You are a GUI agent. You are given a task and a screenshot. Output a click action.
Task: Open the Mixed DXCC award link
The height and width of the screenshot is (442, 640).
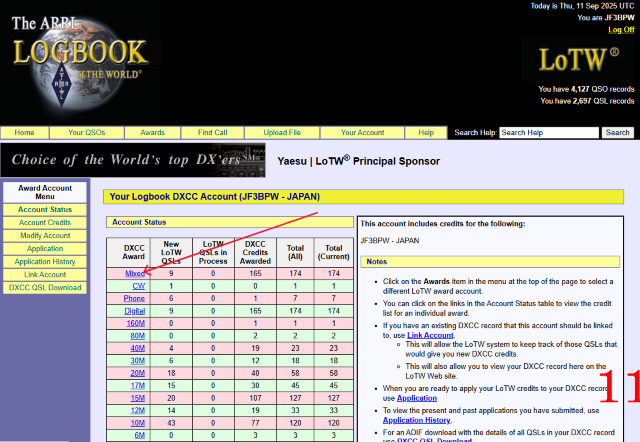[134, 273]
